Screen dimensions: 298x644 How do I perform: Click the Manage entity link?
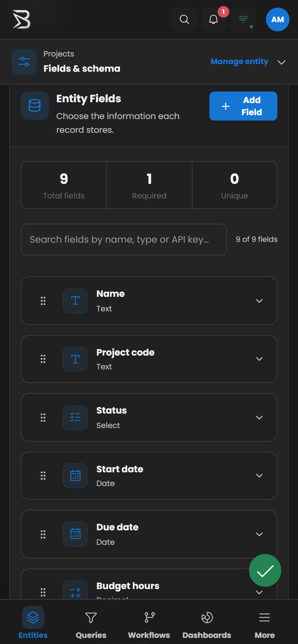(239, 61)
